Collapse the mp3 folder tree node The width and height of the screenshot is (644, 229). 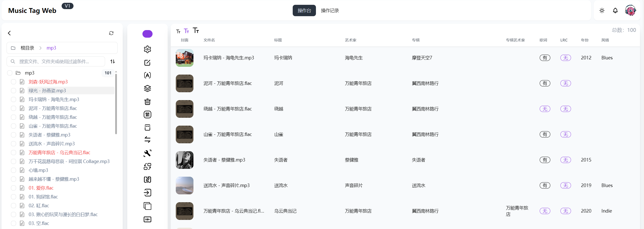tap(18, 73)
